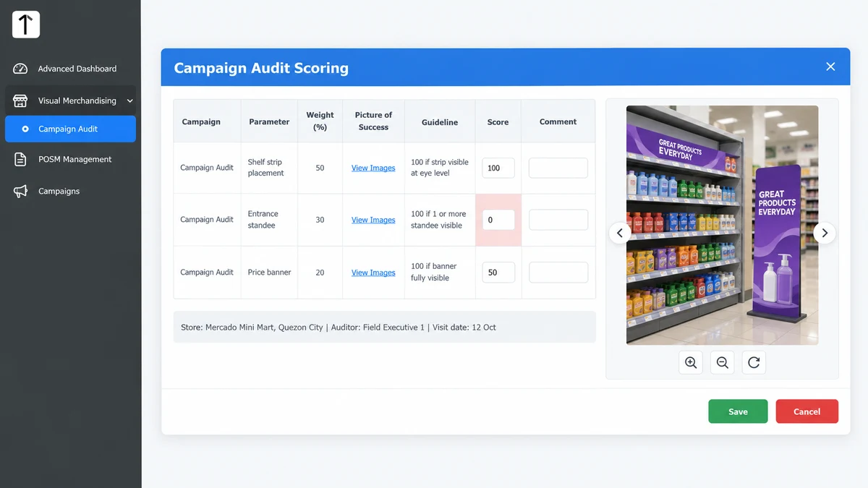Click the POSM Management document icon
Viewport: 868px width, 488px height.
[20, 159]
